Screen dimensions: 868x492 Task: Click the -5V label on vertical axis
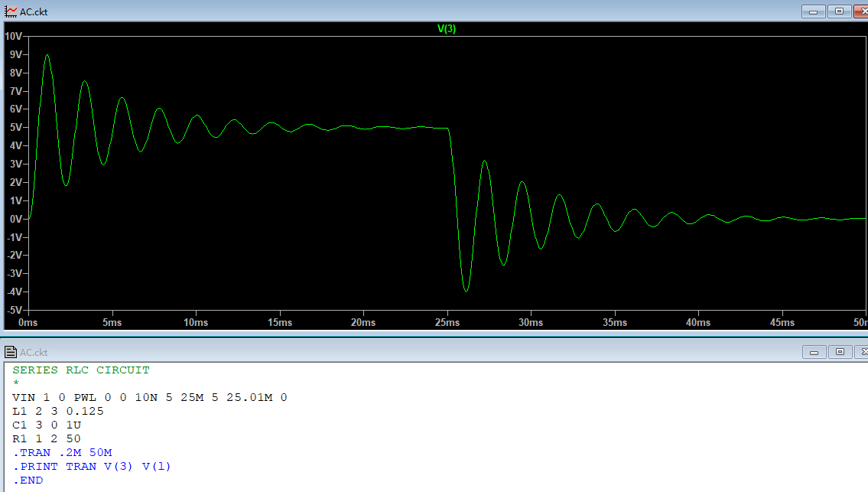[15, 310]
